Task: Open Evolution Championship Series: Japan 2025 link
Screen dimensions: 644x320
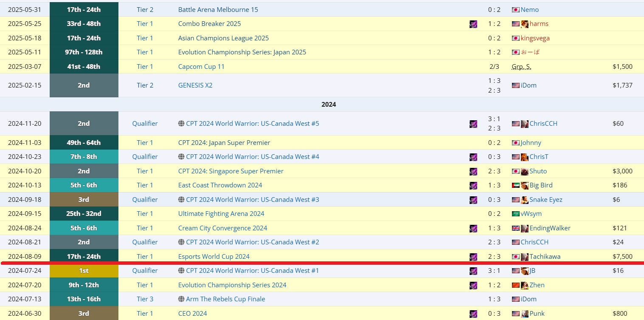Action: point(242,52)
